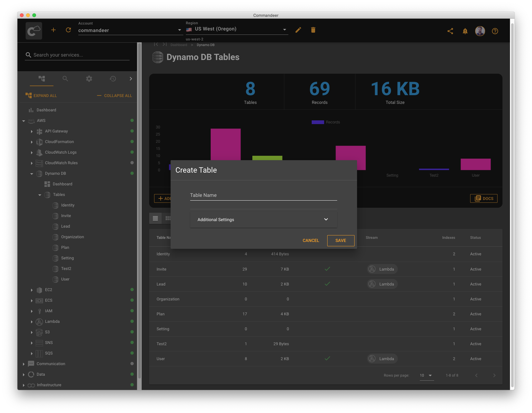Toggle Records legend swatch in chart
Image resolution: width=532 pixels, height=413 pixels.
(318, 122)
